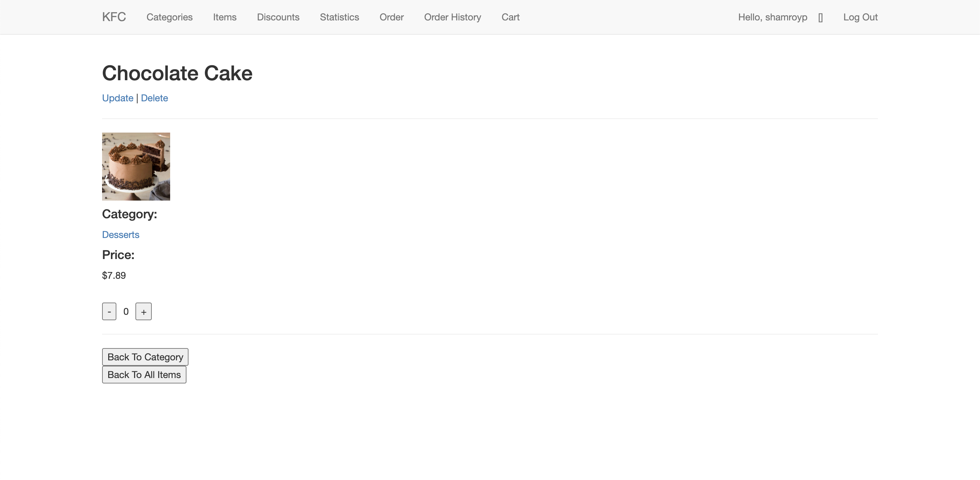Go to the Items page

pyautogui.click(x=225, y=17)
